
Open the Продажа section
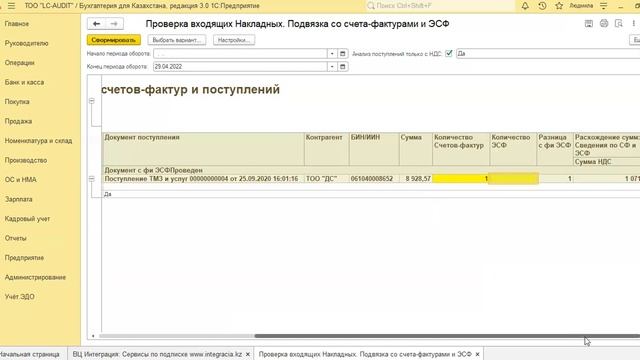click(18, 121)
